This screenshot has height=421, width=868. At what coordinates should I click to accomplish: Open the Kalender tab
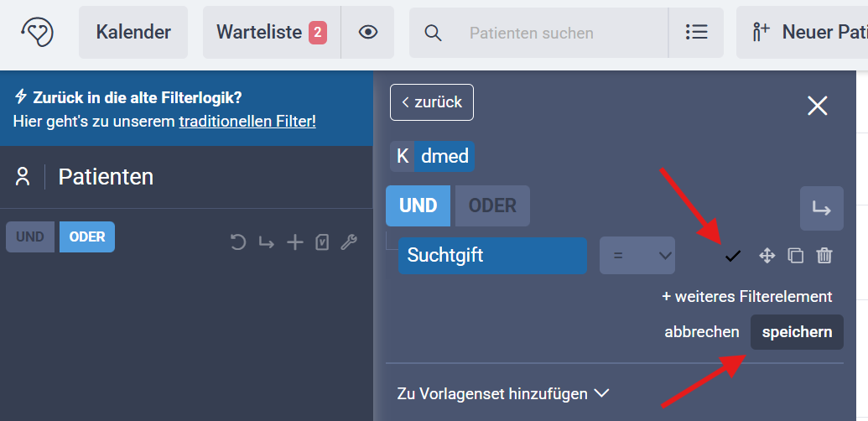(133, 33)
